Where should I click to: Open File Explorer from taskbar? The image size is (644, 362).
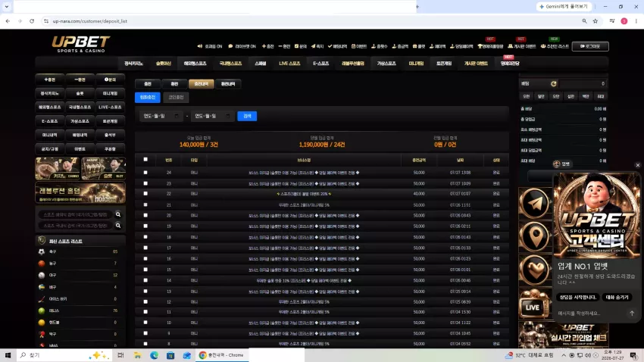click(138, 355)
